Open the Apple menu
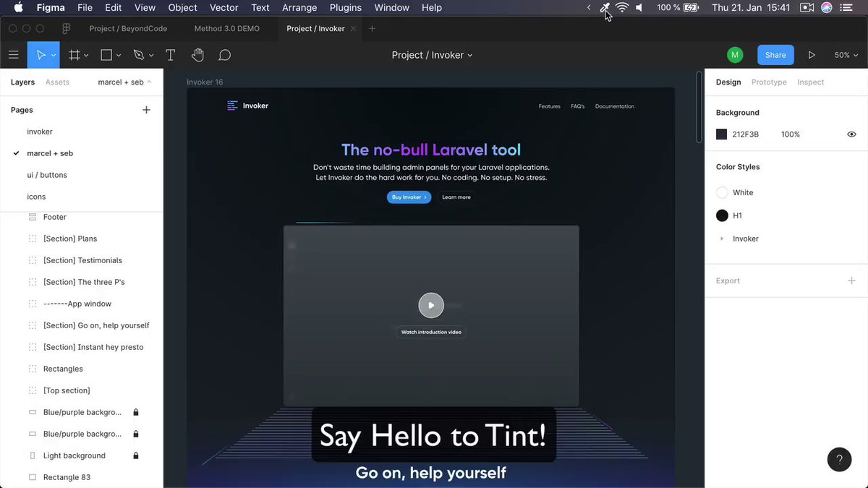The height and width of the screenshot is (488, 868). [x=18, y=7]
